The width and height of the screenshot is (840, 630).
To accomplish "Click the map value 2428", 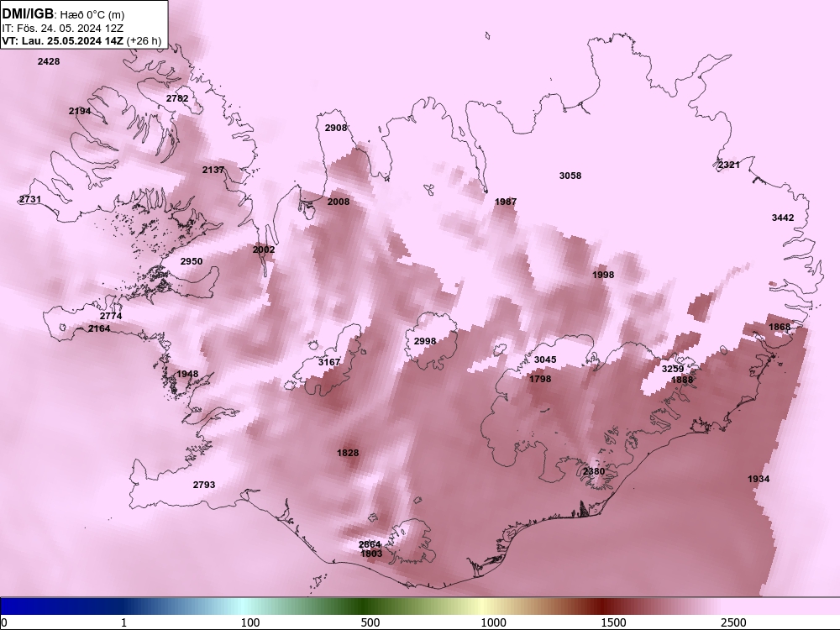I will click(49, 61).
